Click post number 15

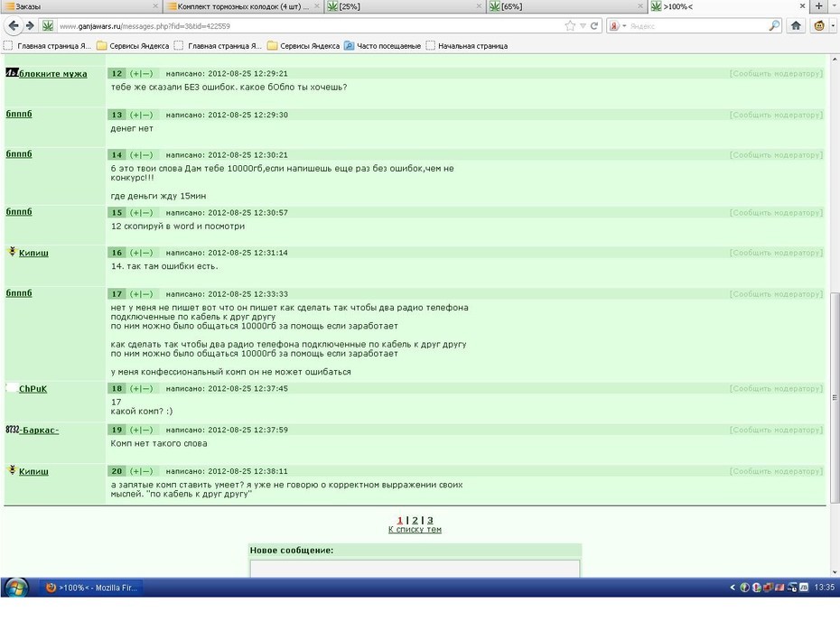click(117, 212)
